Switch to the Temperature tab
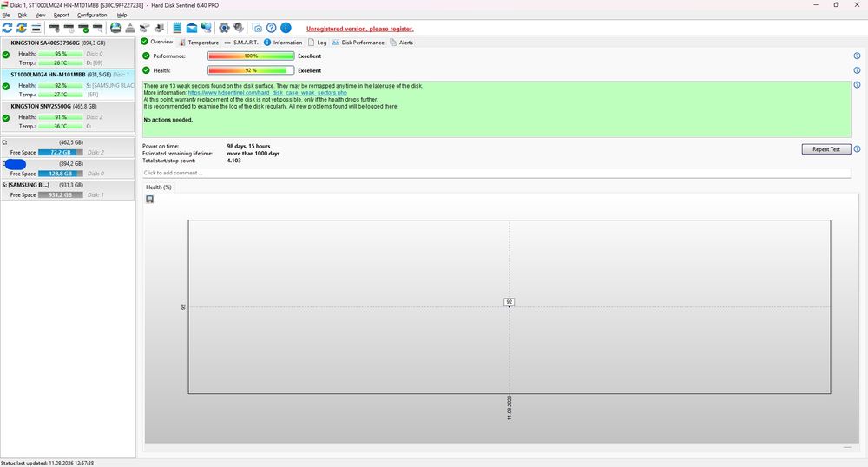 (199, 42)
